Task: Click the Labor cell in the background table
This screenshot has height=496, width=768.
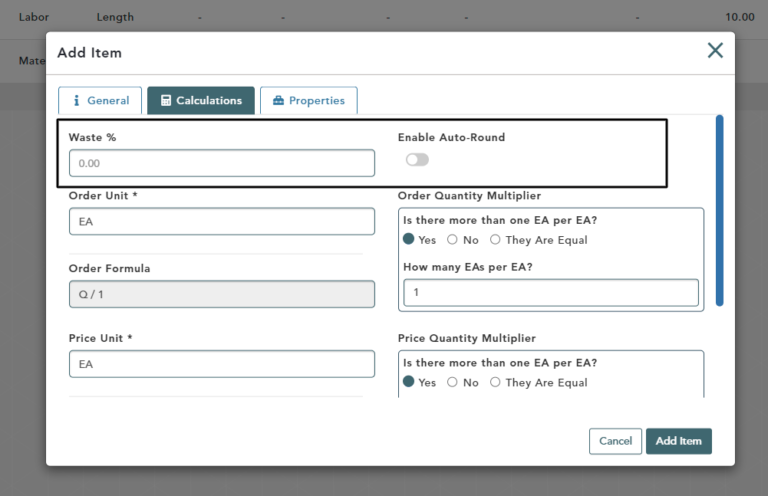Action: pos(34,17)
